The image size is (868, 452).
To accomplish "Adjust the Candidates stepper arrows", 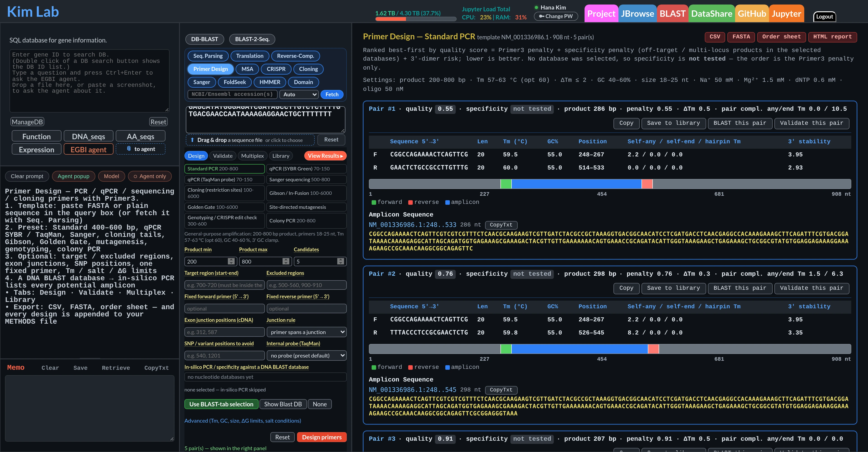I will [x=340, y=261].
